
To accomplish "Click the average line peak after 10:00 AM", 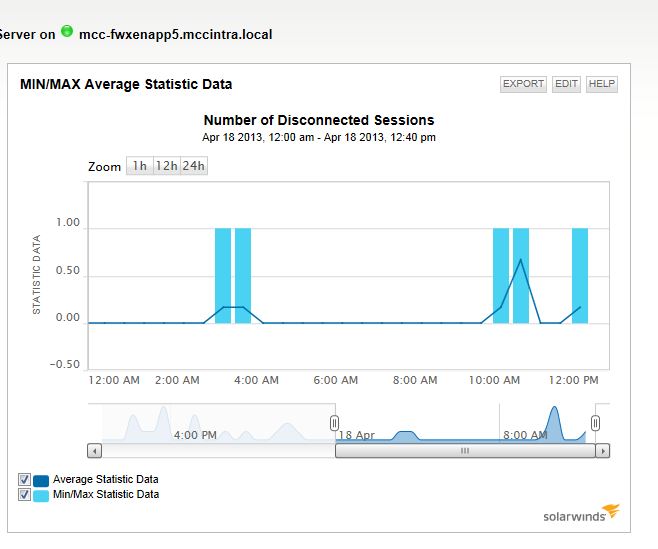I will tap(521, 259).
